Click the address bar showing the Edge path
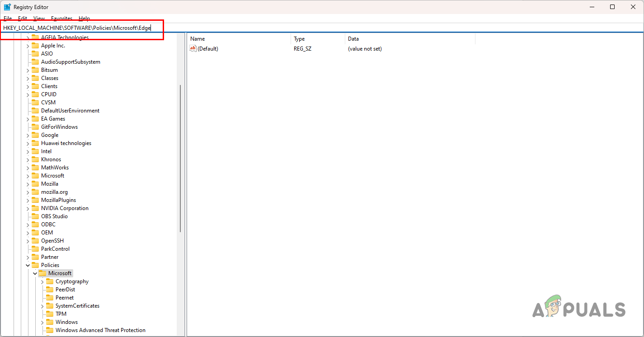This screenshot has width=644, height=337. (x=81, y=28)
